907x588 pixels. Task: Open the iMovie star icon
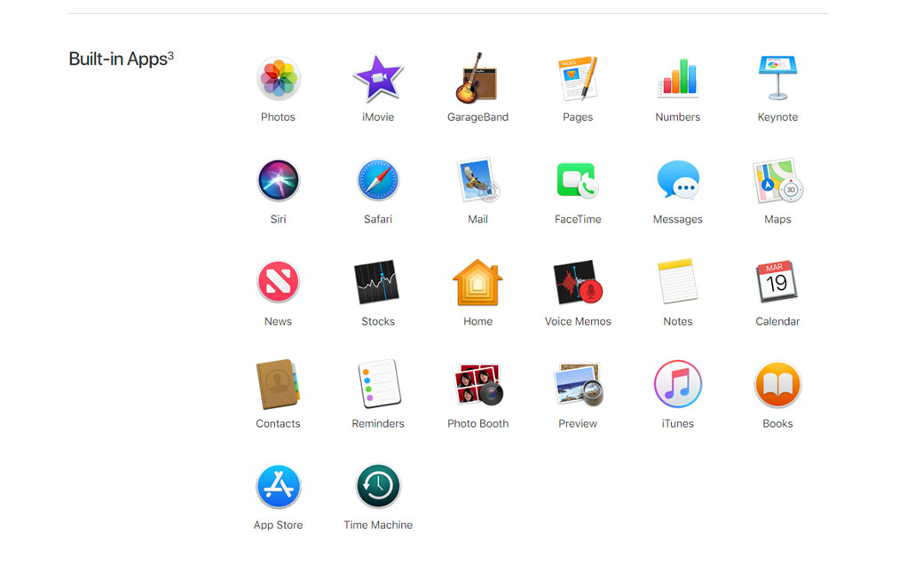(378, 79)
